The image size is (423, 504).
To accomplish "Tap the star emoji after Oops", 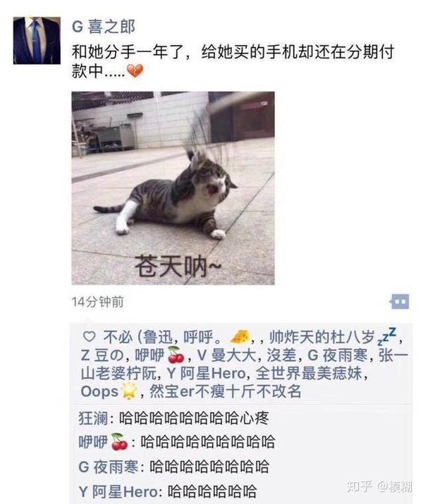I will (129, 391).
